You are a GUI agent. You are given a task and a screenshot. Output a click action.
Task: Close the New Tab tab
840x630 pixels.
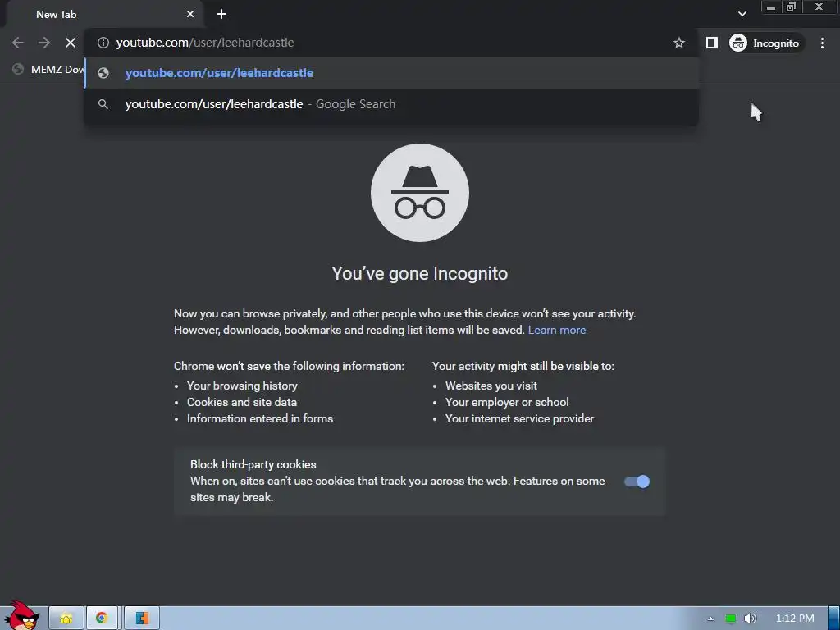190,15
